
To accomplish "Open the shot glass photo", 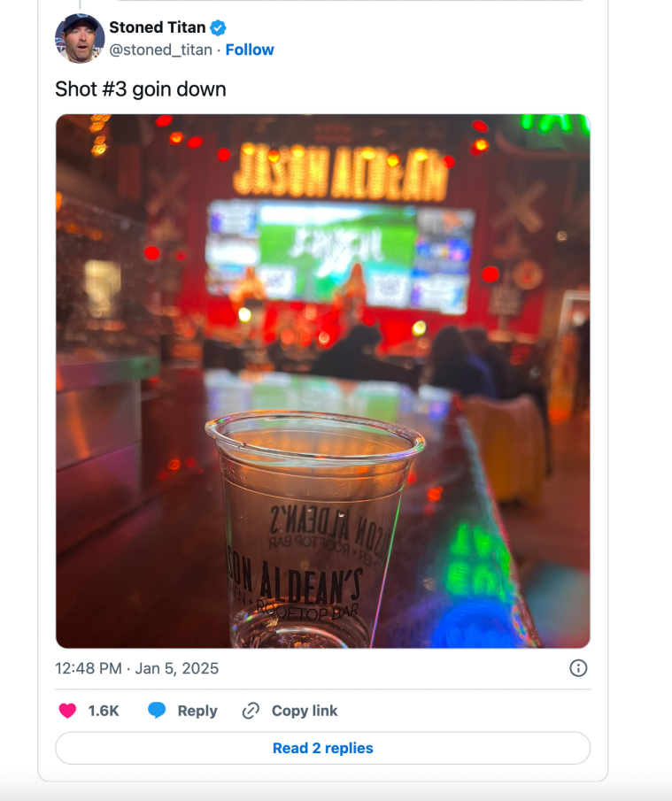I will click(x=323, y=381).
